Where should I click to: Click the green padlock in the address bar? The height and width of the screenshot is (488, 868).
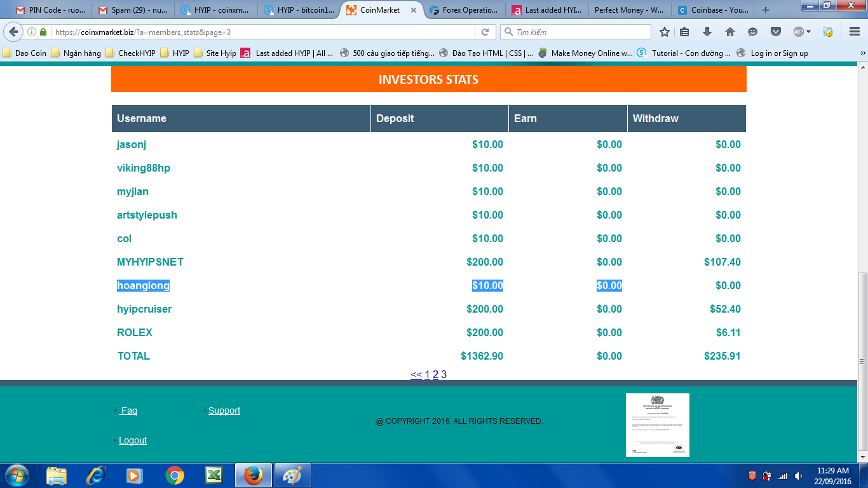point(43,32)
